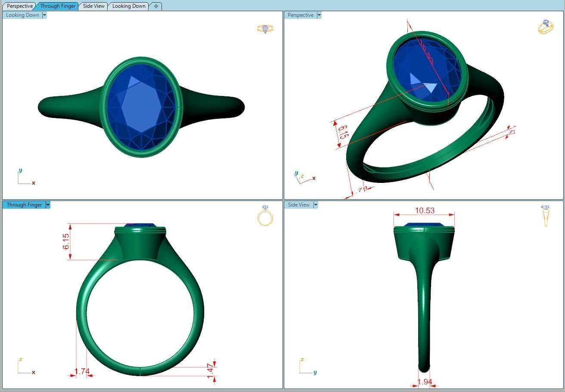565x392 pixels.
Task: Open Looking Down viewport dropdown arrow
Action: (x=44, y=15)
